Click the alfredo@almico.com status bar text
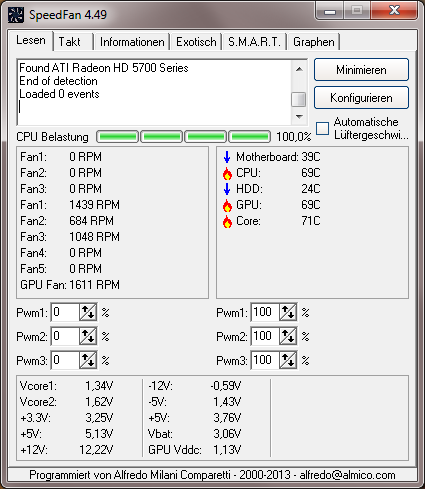 [348, 475]
